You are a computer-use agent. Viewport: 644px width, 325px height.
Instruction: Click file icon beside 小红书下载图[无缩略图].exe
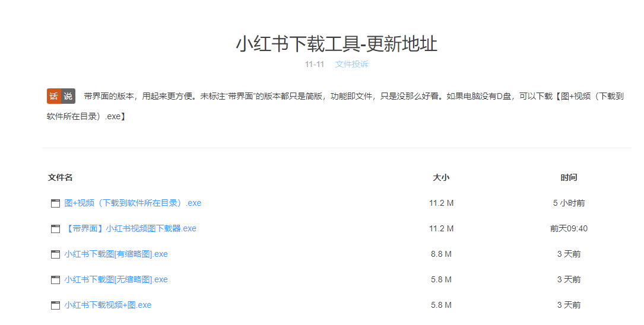coord(55,279)
